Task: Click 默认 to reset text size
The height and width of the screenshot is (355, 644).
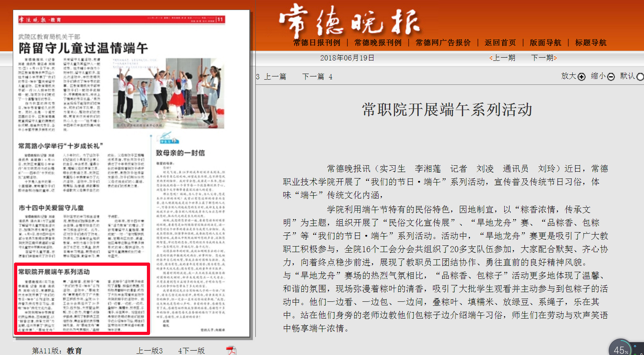Action: click(628, 76)
